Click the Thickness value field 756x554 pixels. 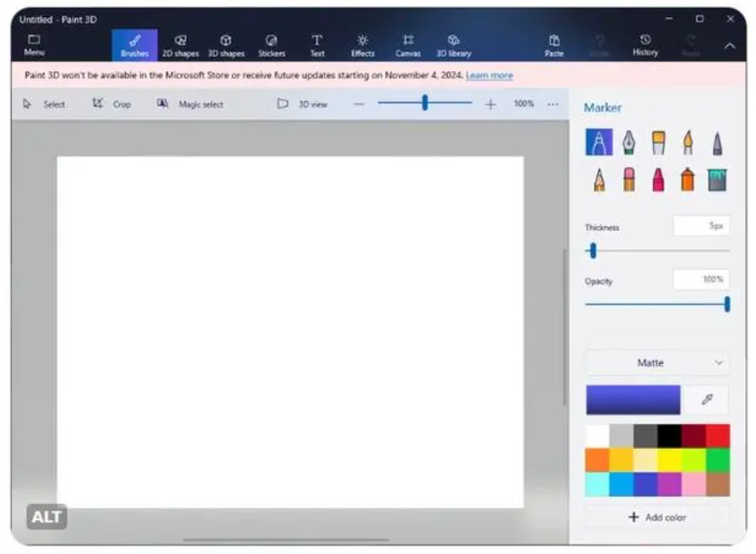point(701,226)
